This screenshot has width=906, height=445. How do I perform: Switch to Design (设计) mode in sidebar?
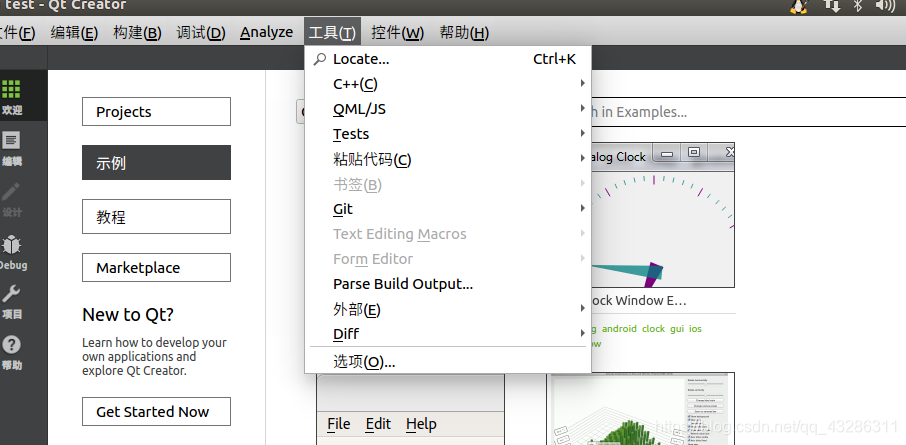[12, 199]
